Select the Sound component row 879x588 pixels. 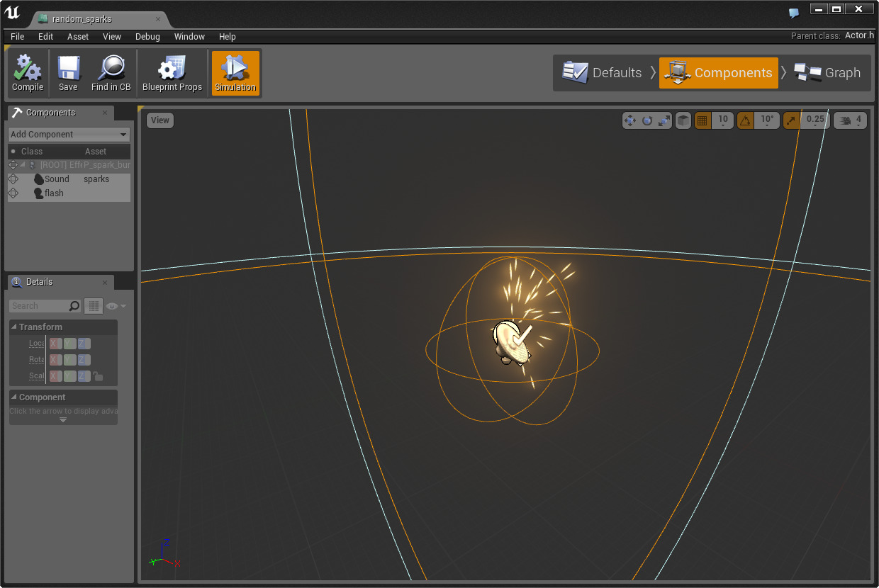click(69, 179)
